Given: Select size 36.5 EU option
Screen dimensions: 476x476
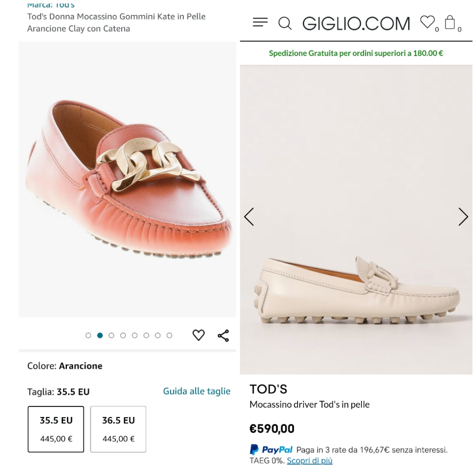Looking at the screenshot, I should click(x=118, y=429).
